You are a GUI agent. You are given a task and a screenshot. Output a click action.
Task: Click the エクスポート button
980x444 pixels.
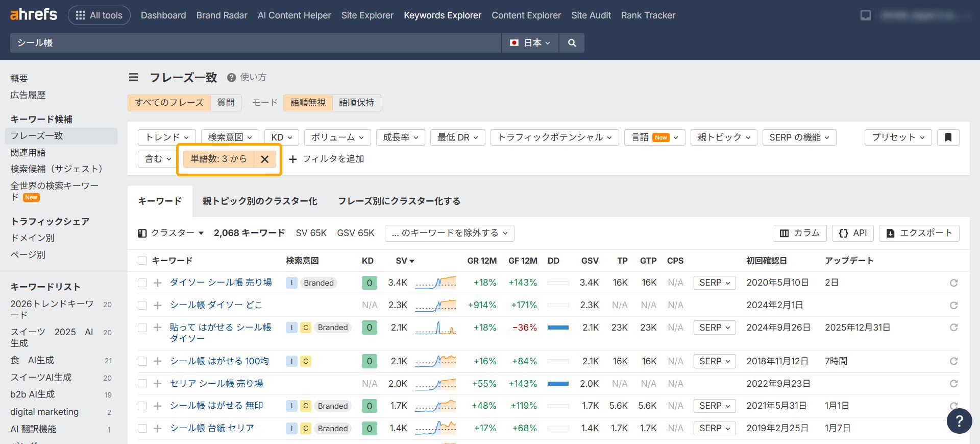(x=919, y=233)
